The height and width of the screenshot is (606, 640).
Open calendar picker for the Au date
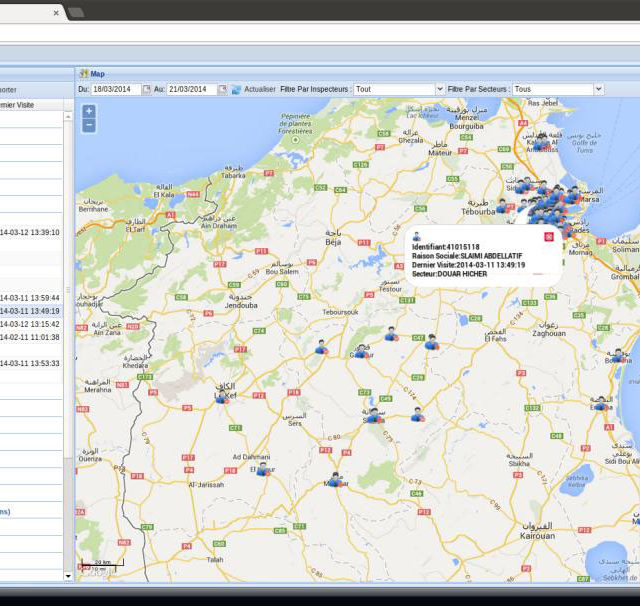223,89
